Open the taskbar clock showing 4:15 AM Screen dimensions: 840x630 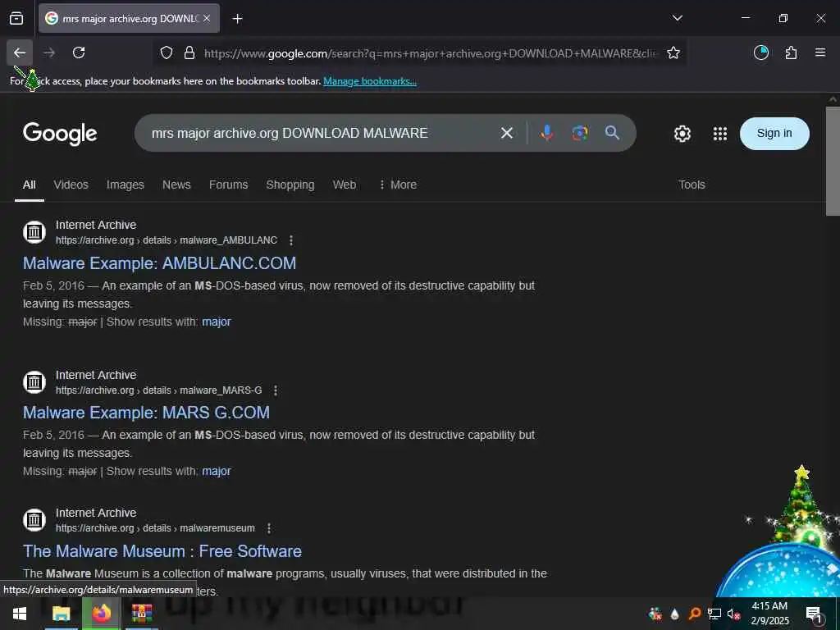tap(769, 614)
